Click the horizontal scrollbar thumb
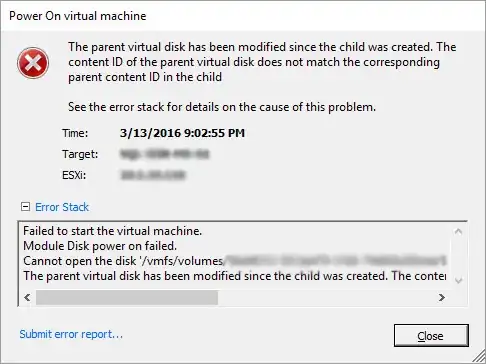Image resolution: width=486 pixels, height=364 pixels. pyautogui.click(x=127, y=297)
